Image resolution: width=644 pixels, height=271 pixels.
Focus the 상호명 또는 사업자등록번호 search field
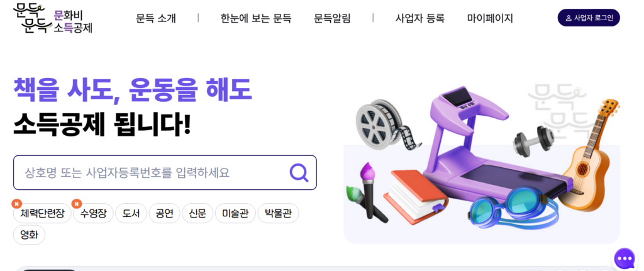coord(165,172)
